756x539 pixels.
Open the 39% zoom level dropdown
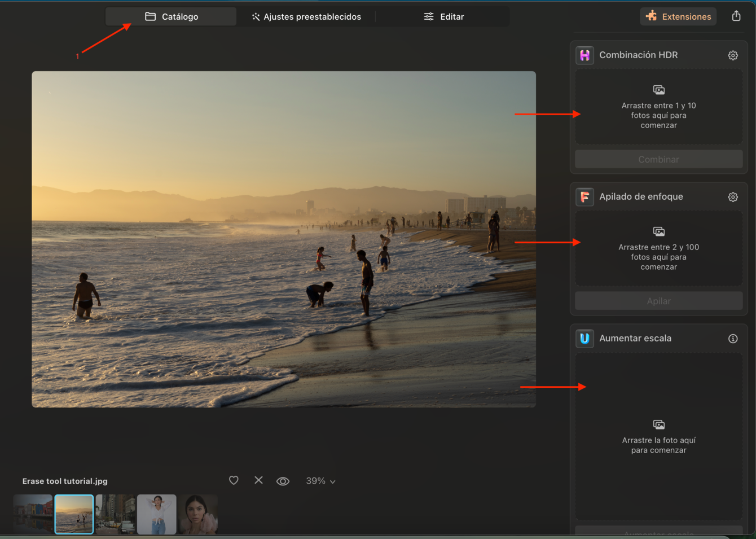coord(320,481)
